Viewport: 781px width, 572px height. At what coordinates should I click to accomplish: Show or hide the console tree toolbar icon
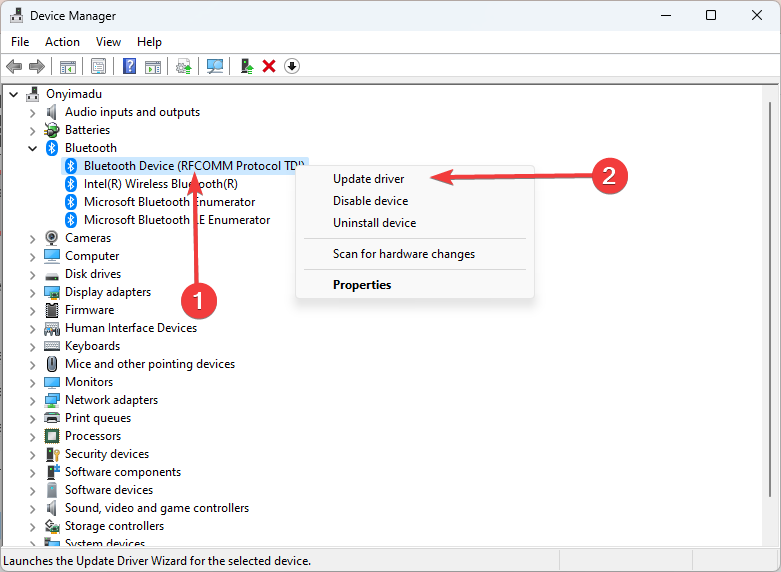pos(68,66)
